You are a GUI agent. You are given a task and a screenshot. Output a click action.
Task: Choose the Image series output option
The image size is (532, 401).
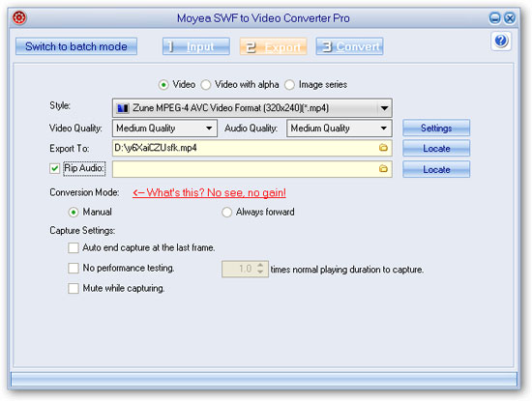point(289,85)
